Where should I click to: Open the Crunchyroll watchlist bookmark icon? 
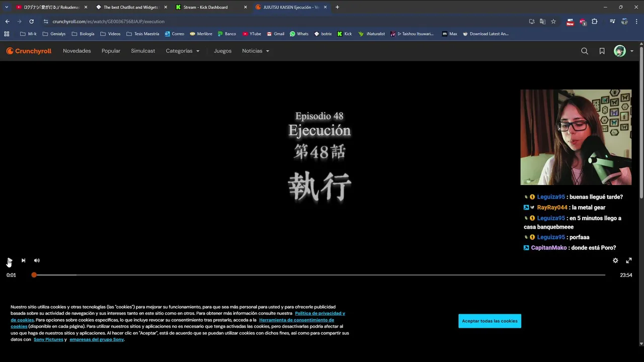coord(602,51)
